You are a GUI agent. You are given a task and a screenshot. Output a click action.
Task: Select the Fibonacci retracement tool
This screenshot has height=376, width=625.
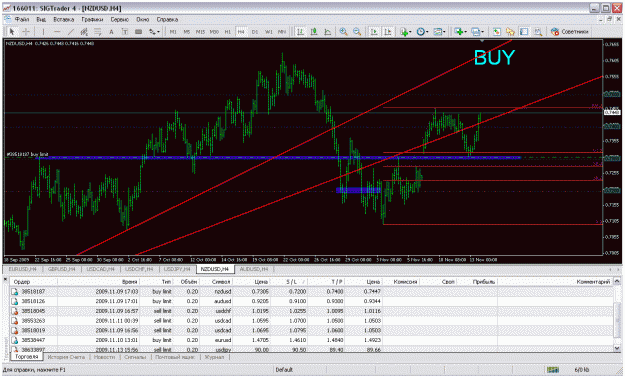[x=98, y=31]
